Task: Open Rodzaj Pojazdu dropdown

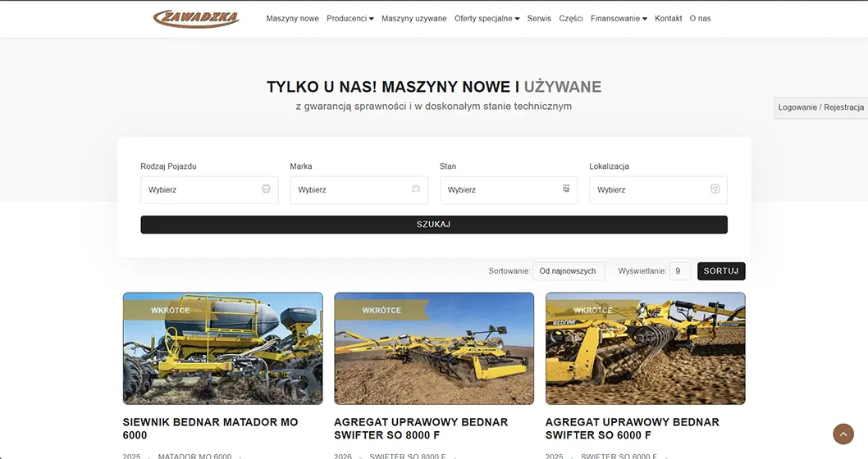Action: (209, 189)
